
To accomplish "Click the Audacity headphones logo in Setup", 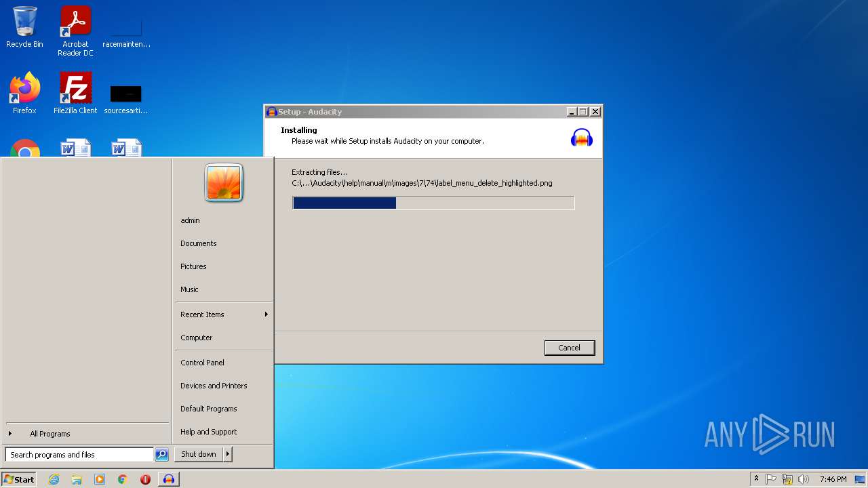I will (582, 137).
